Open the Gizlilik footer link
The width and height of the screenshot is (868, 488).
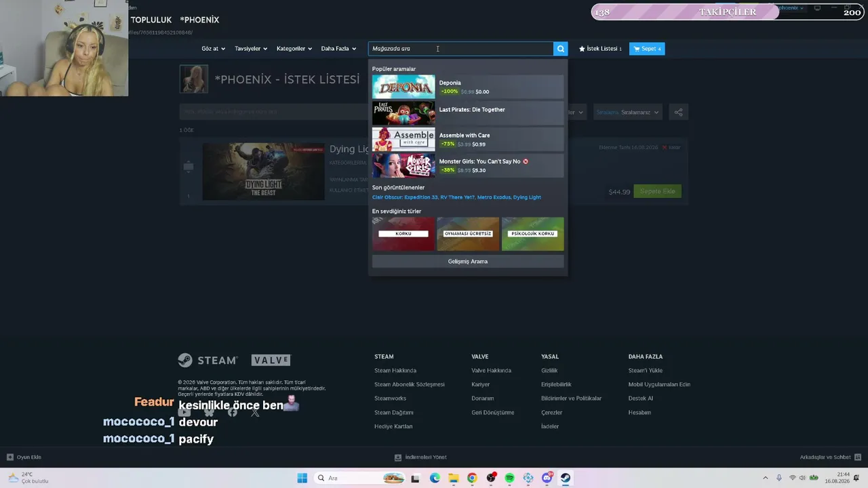click(549, 371)
